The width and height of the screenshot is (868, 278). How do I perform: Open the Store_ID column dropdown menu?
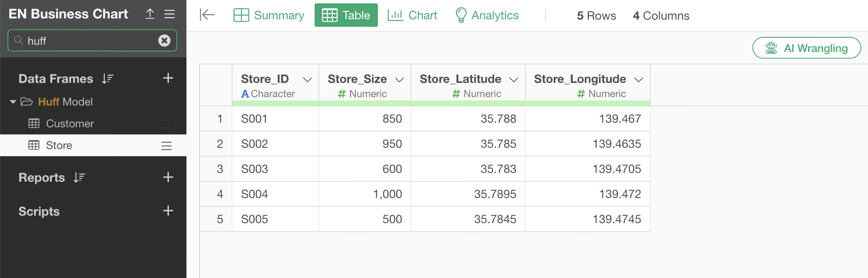(307, 80)
